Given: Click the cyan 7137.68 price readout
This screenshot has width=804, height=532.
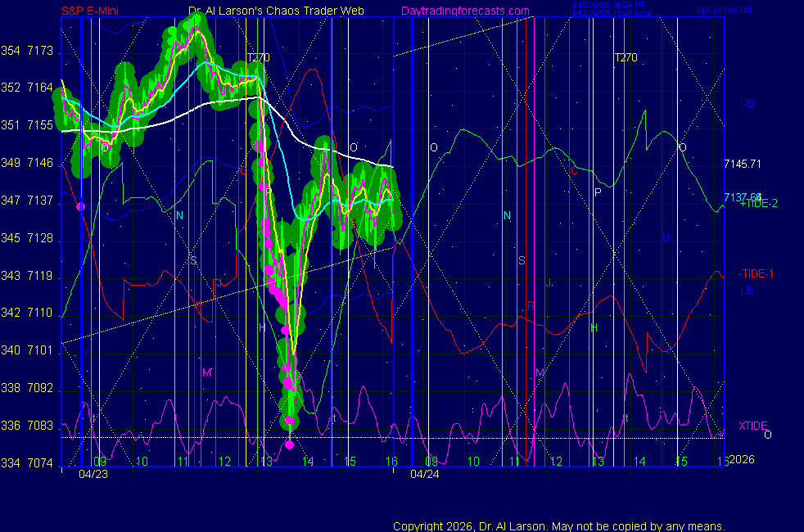Looking at the screenshot, I should pyautogui.click(x=742, y=196).
